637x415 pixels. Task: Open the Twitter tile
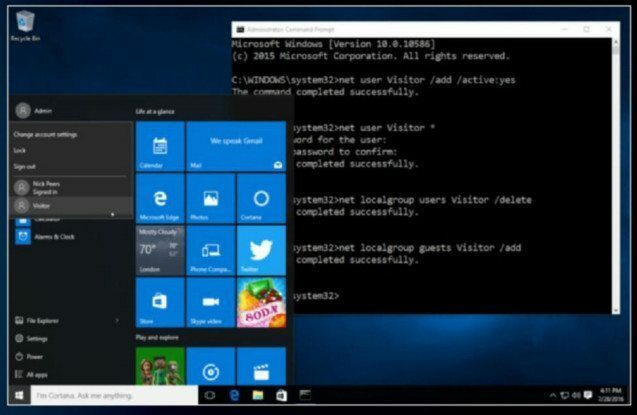pos(261,251)
